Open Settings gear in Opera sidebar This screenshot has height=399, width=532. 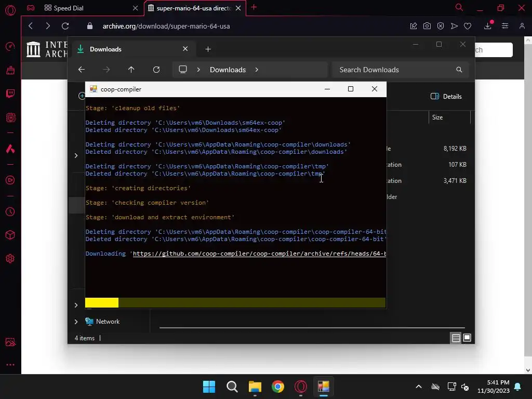coord(10,259)
